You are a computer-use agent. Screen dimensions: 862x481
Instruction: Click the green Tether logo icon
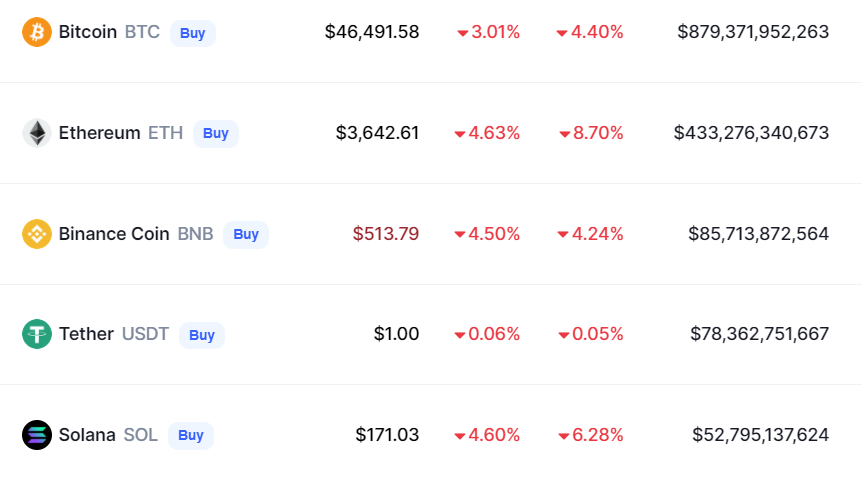click(x=37, y=334)
